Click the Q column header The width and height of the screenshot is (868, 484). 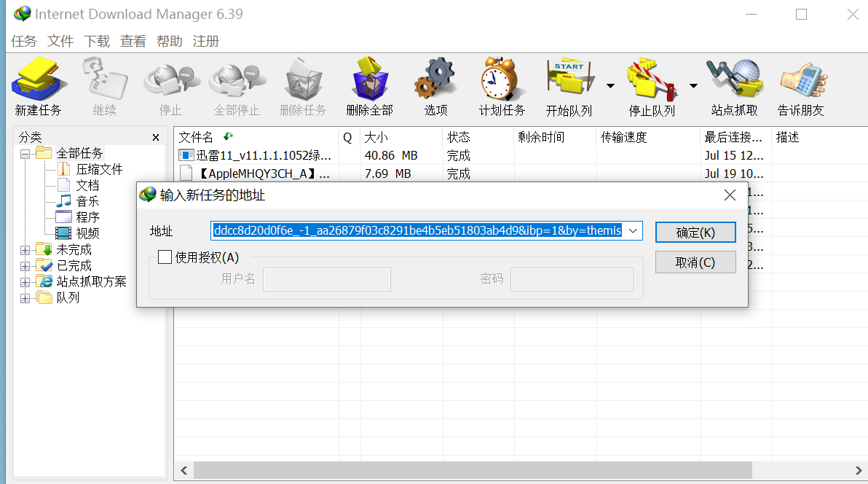[350, 137]
